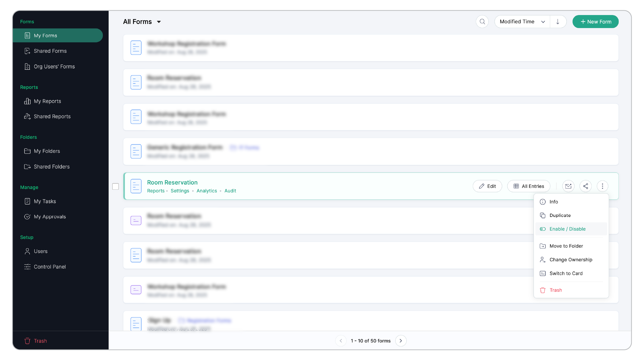Click the share icon on Room Reservation

585,186
